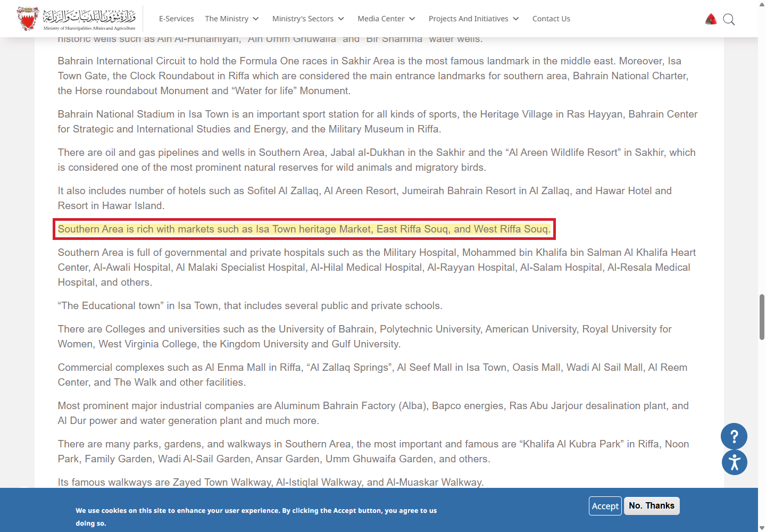
Task: Expand Projects And Initiatives dropdown
Action: 474,19
